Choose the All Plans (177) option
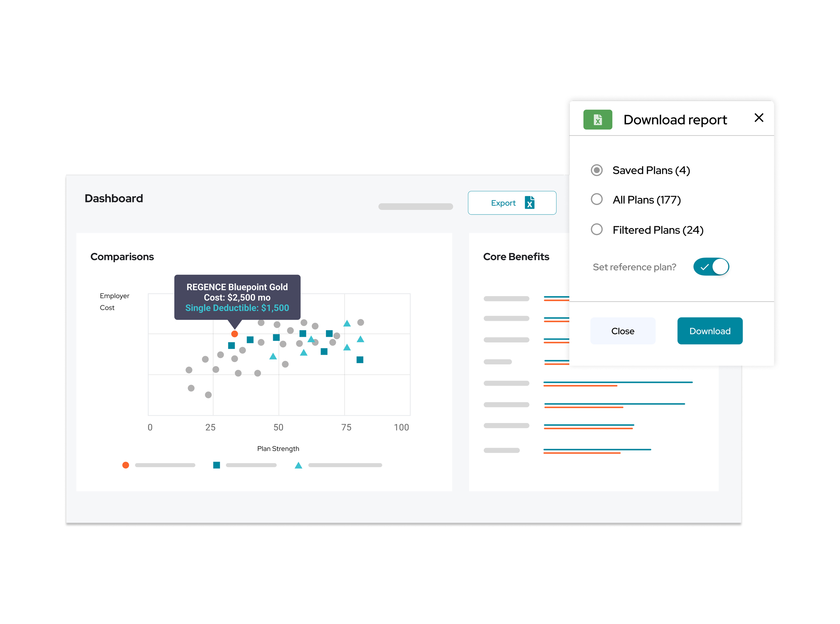Image resolution: width=840 pixels, height=624 pixels. pos(596,199)
